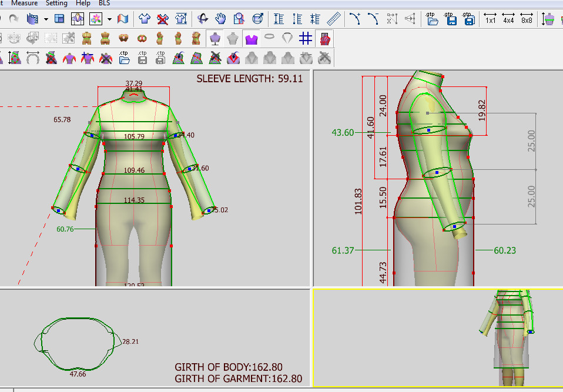The image size is (563, 392).
Task: Open a .gtp file
Action: (433, 19)
